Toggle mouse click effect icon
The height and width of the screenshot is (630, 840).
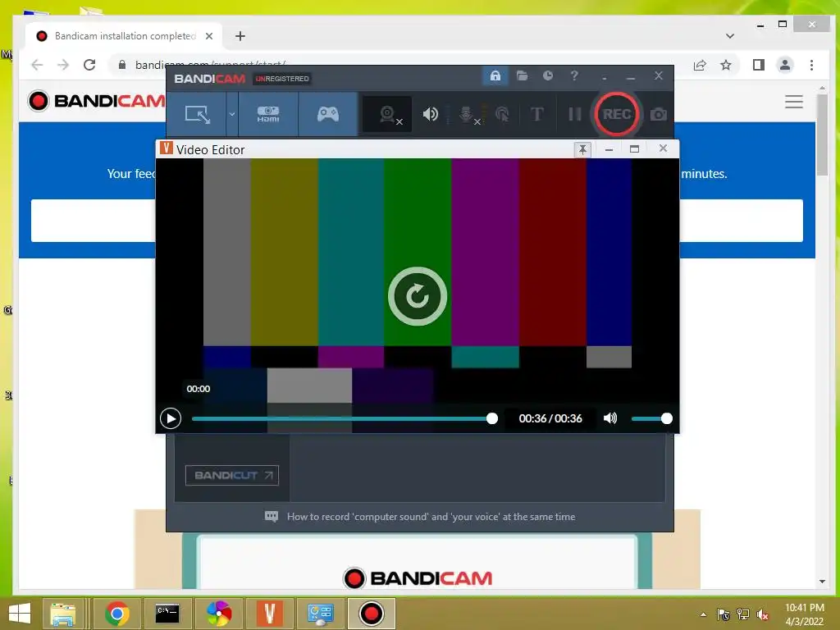click(x=502, y=114)
